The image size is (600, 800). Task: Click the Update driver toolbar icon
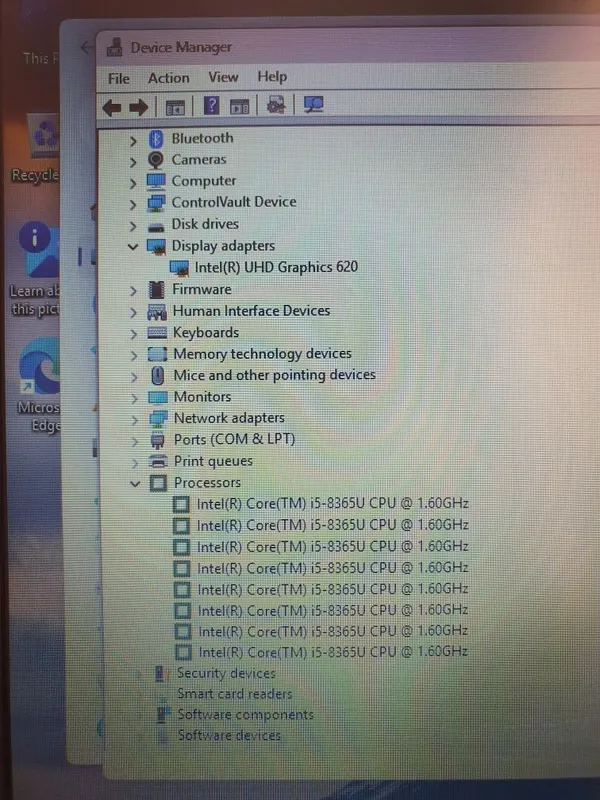276,105
